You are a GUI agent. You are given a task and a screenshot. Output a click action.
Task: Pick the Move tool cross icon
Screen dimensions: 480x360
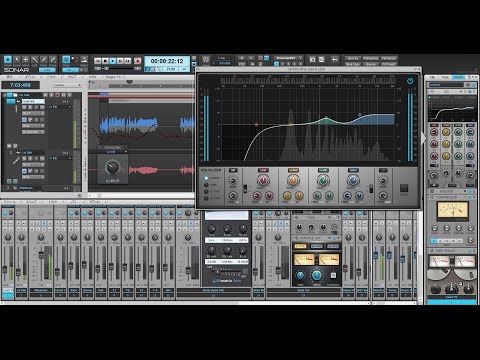point(26,60)
